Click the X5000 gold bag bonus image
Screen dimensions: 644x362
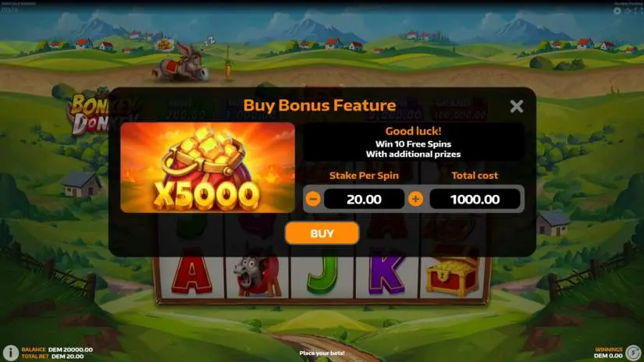(208, 168)
